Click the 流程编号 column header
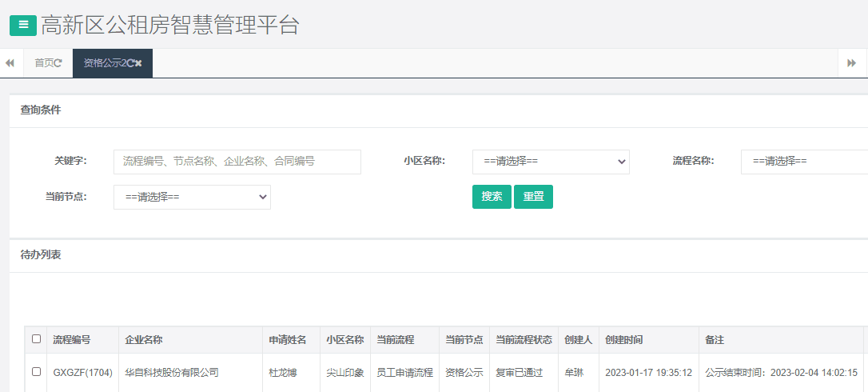 click(x=72, y=340)
